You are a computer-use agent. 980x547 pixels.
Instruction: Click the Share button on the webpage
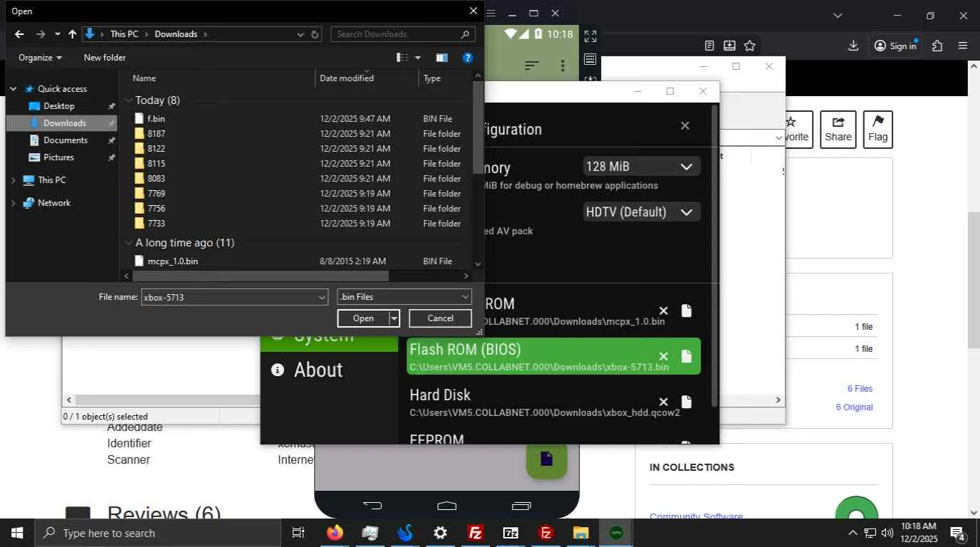pos(838,129)
